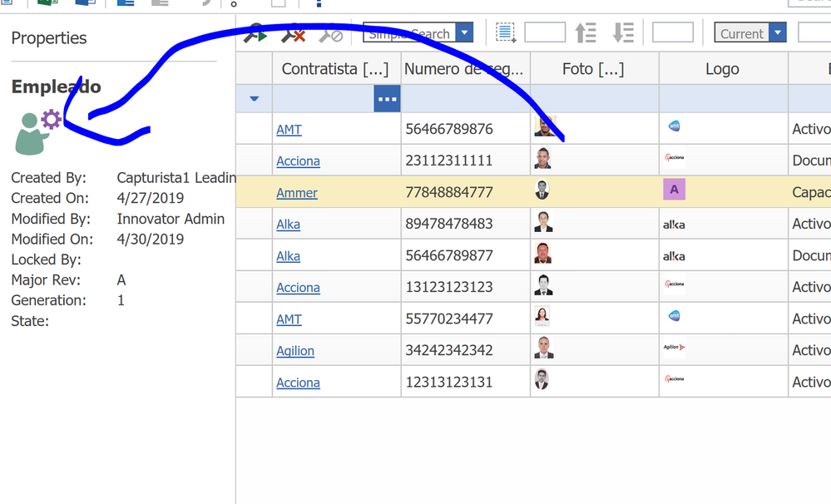The height and width of the screenshot is (504, 831).
Task: Open the Simple Search mode dropdown
Action: click(x=465, y=33)
